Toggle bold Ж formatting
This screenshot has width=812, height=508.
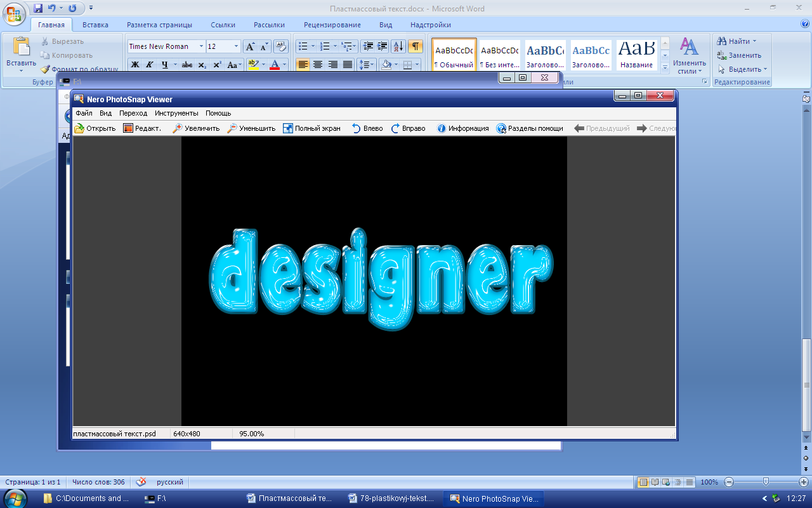(134, 65)
